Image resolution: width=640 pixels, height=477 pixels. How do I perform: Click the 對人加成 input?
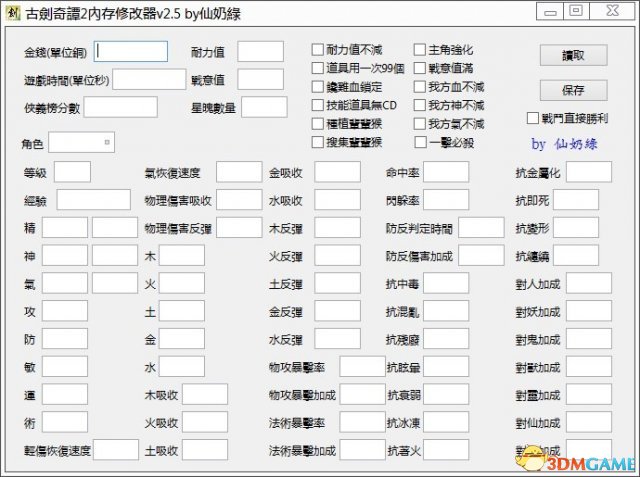[x=589, y=283]
